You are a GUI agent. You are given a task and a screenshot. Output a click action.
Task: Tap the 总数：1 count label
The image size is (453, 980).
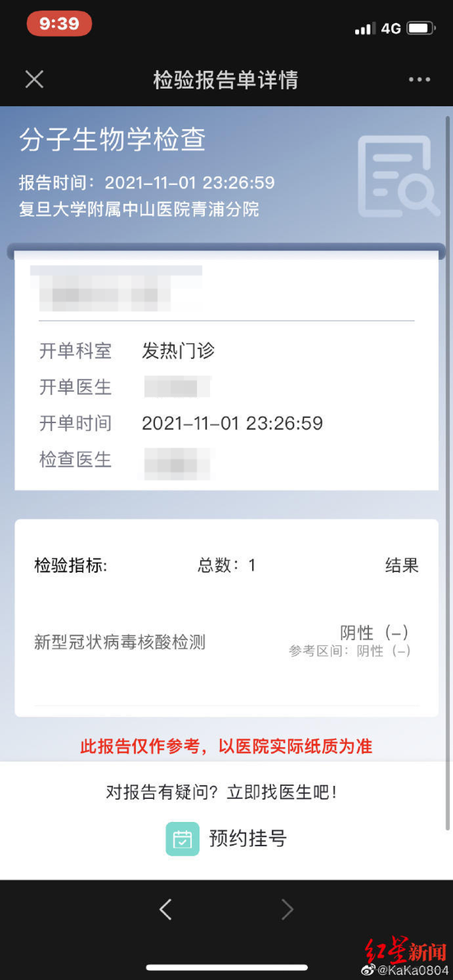coord(226,565)
